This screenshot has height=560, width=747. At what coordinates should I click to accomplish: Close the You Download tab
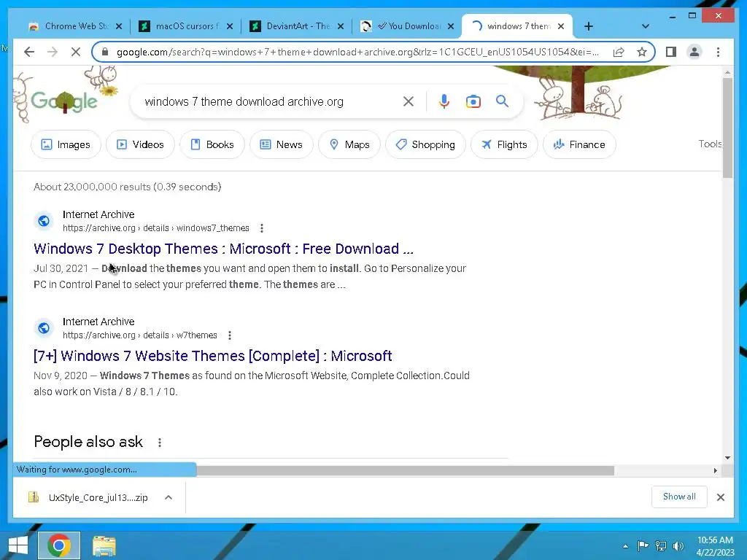(x=451, y=26)
